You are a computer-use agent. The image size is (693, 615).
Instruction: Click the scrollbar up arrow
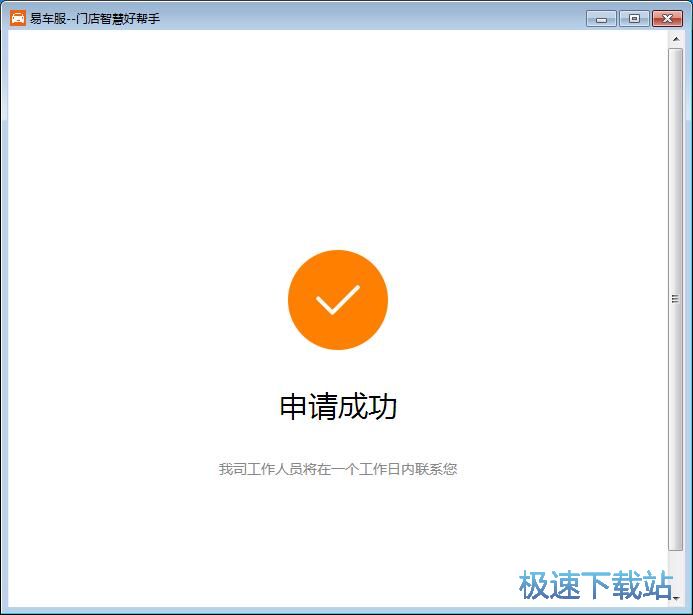675,39
